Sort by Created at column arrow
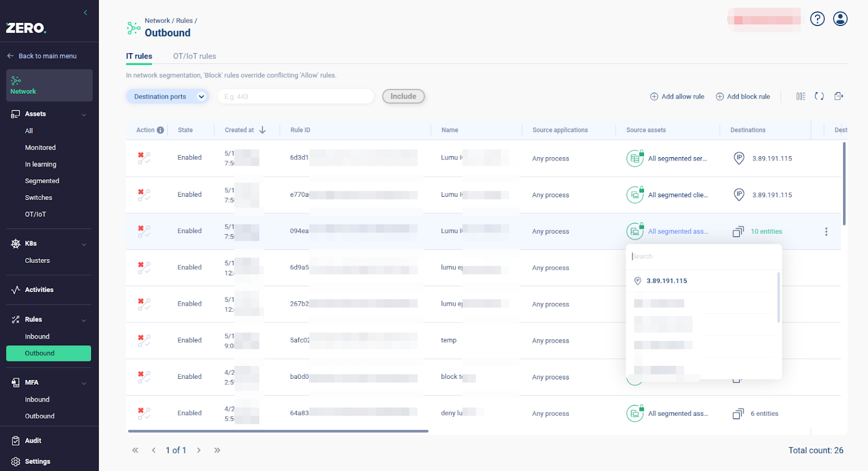Viewport: 868px width, 471px height. point(263,130)
